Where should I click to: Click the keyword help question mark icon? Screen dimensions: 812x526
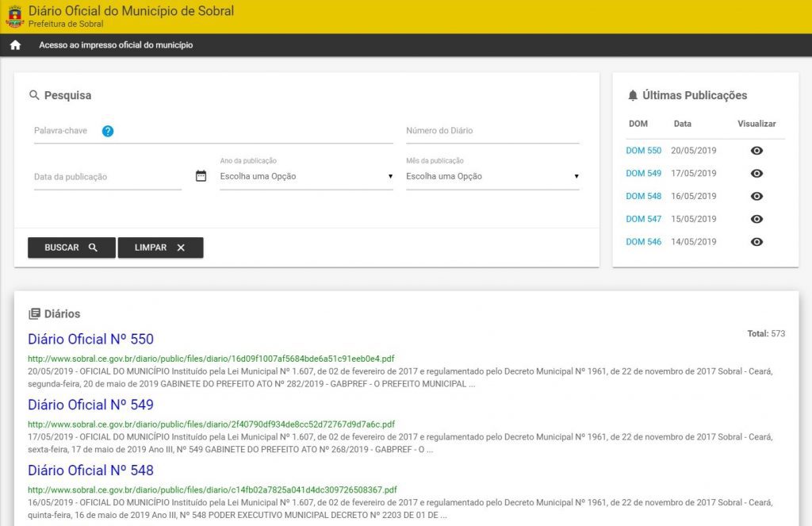pos(108,131)
